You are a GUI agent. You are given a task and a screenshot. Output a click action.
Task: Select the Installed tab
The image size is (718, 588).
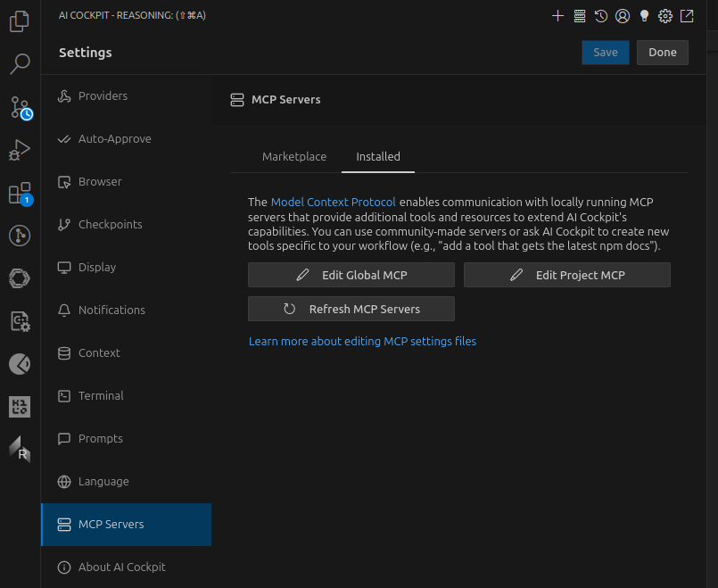[378, 156]
